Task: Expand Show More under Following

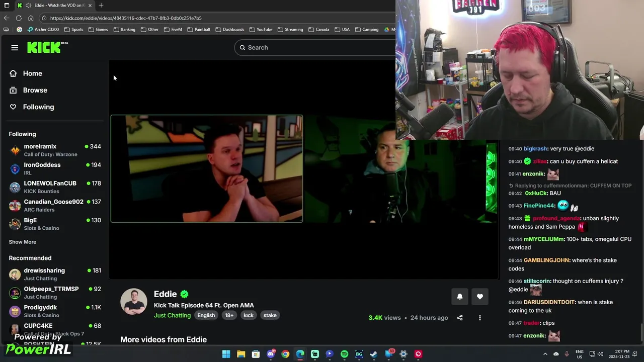Action: click(x=23, y=242)
